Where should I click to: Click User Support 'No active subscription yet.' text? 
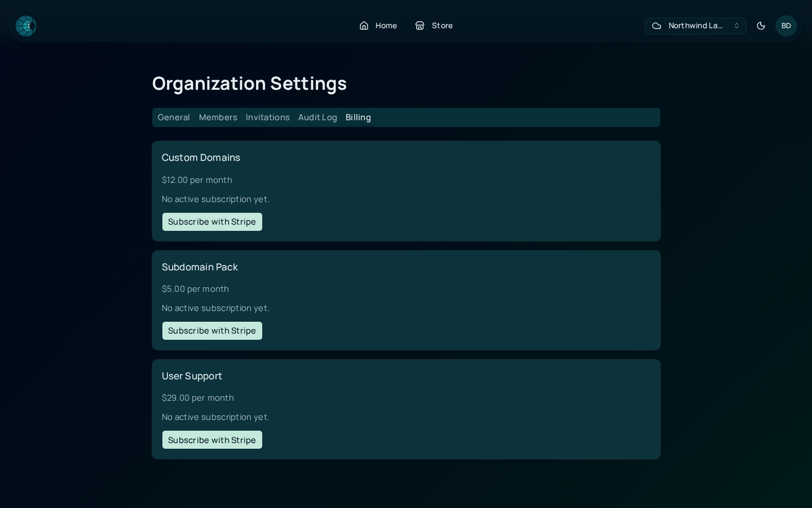(215, 417)
